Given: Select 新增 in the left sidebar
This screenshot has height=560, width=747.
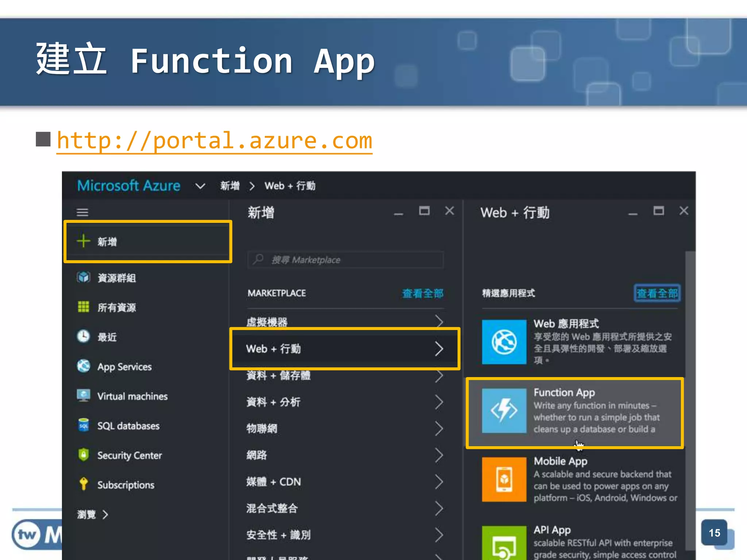Looking at the screenshot, I should click(148, 241).
